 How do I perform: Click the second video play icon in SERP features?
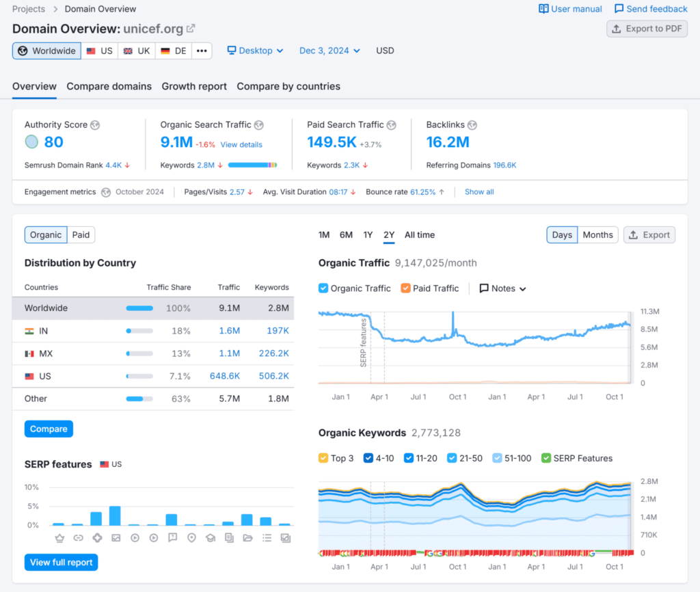click(154, 538)
